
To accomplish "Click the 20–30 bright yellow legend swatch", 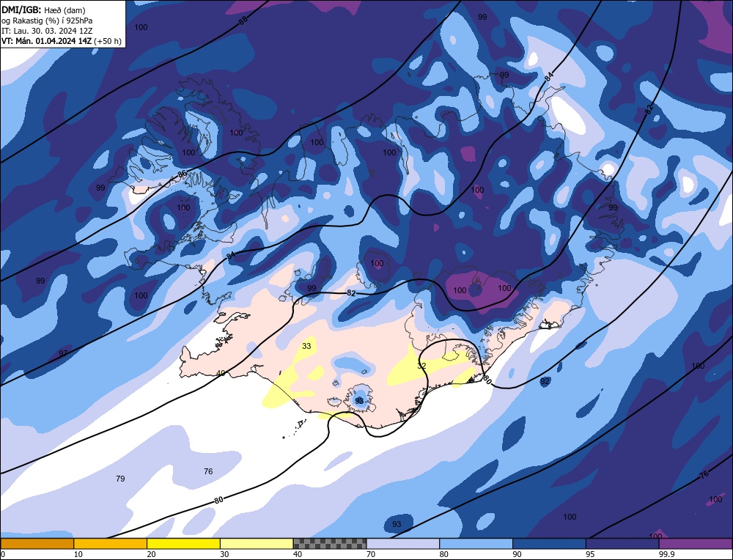I will point(183,543).
